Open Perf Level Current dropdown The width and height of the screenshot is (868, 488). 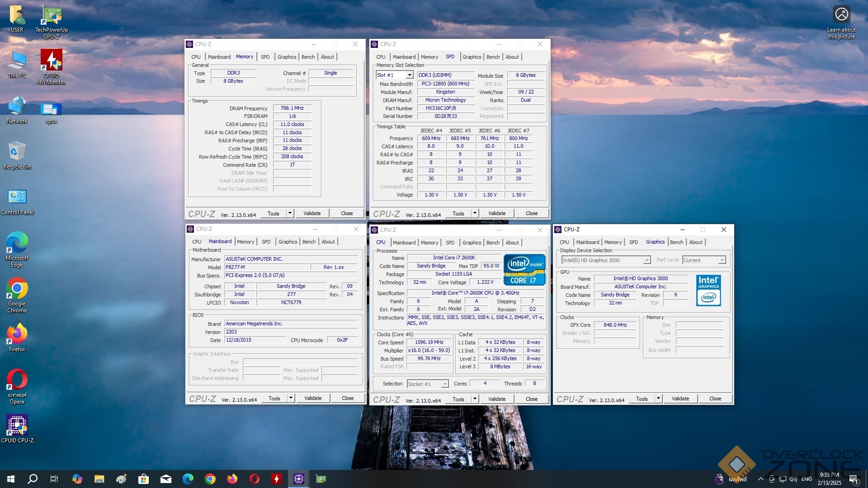(704, 260)
